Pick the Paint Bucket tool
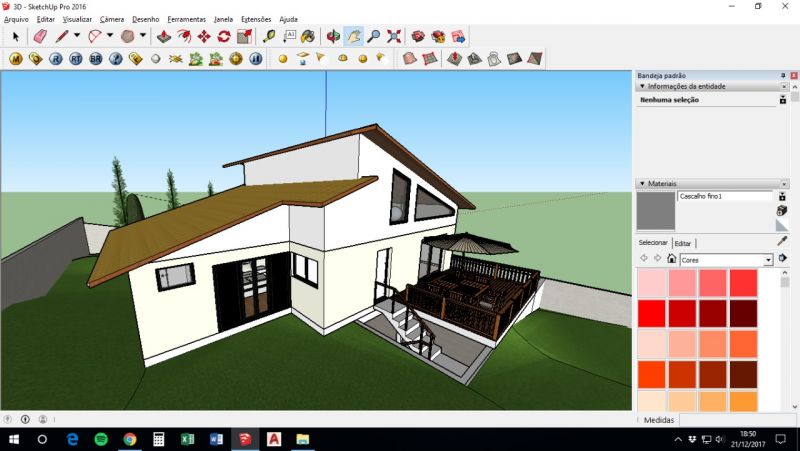 point(308,36)
